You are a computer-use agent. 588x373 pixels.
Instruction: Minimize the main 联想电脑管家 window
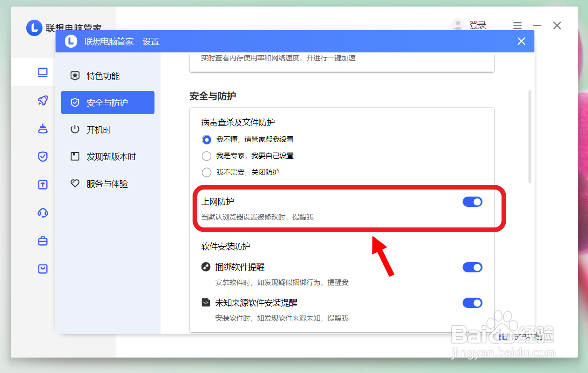tap(538, 26)
